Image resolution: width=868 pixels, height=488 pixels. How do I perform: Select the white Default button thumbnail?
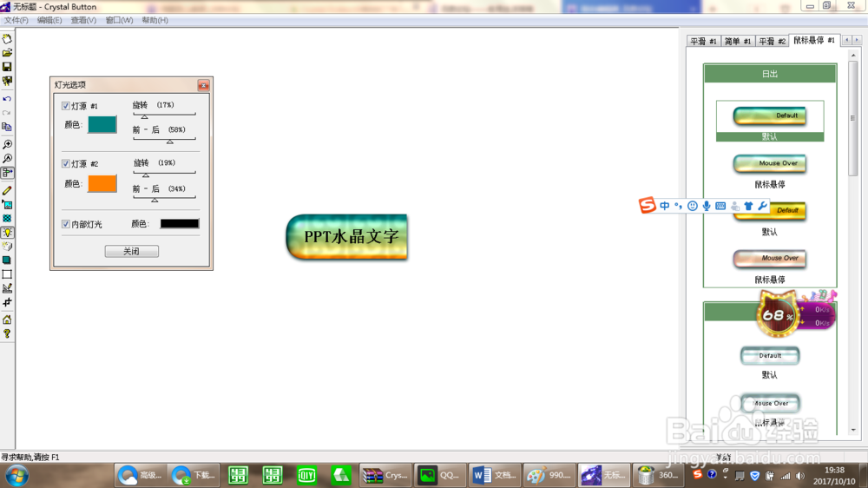769,356
